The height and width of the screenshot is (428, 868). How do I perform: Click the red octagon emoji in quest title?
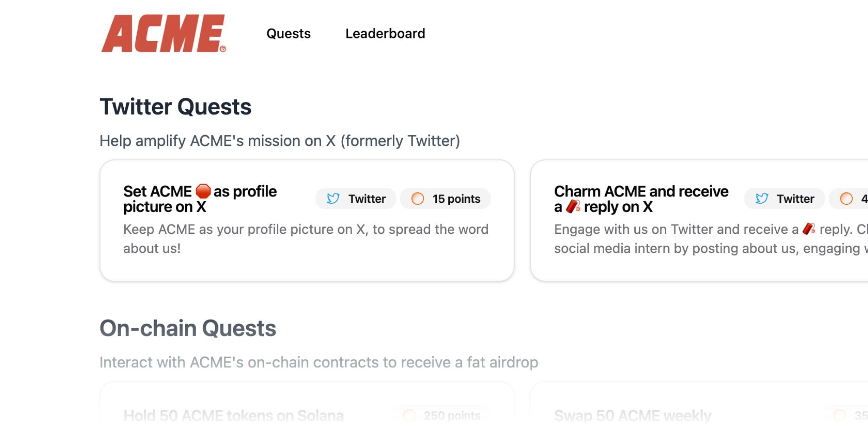(x=203, y=191)
